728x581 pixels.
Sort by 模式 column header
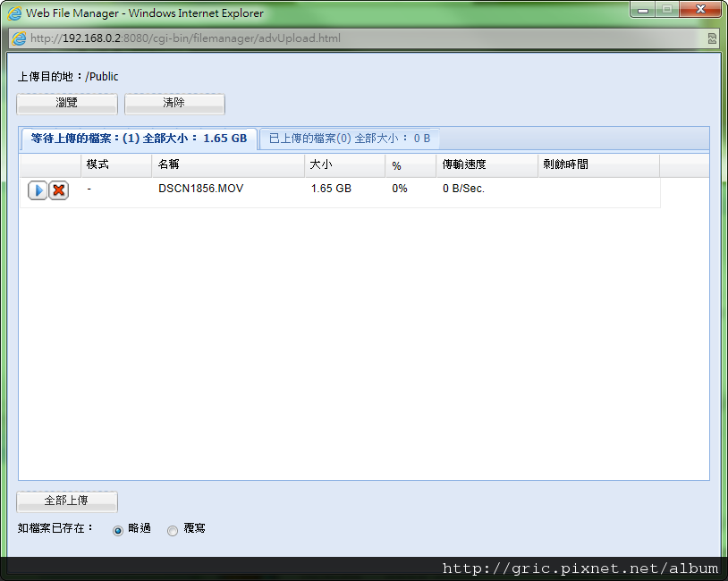[116, 165]
